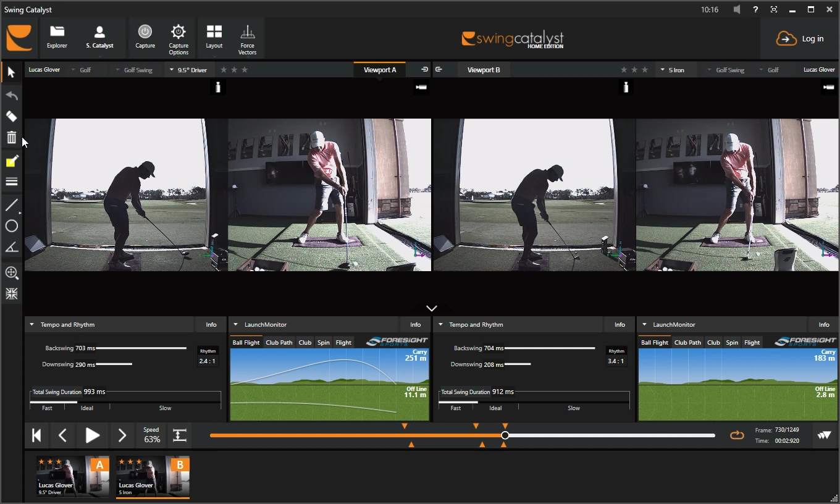Toggle the loop playback icon
Screen dimensions: 840x504
[x=737, y=435]
